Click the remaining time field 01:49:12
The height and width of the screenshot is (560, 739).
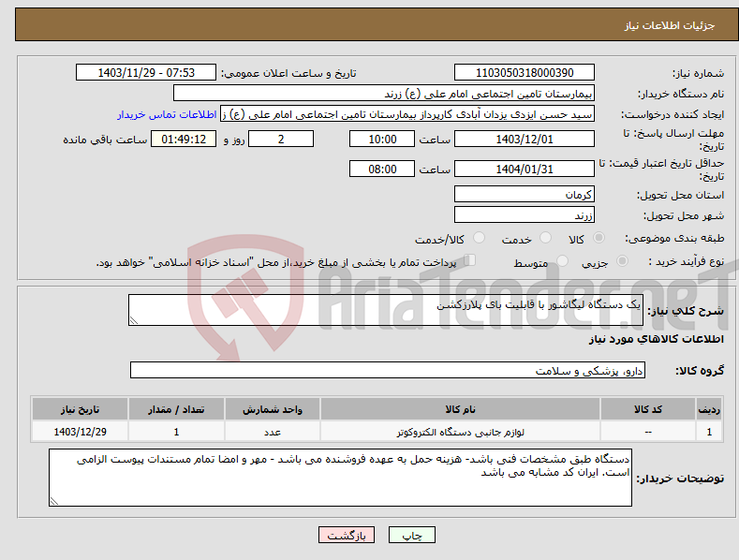click(184, 139)
